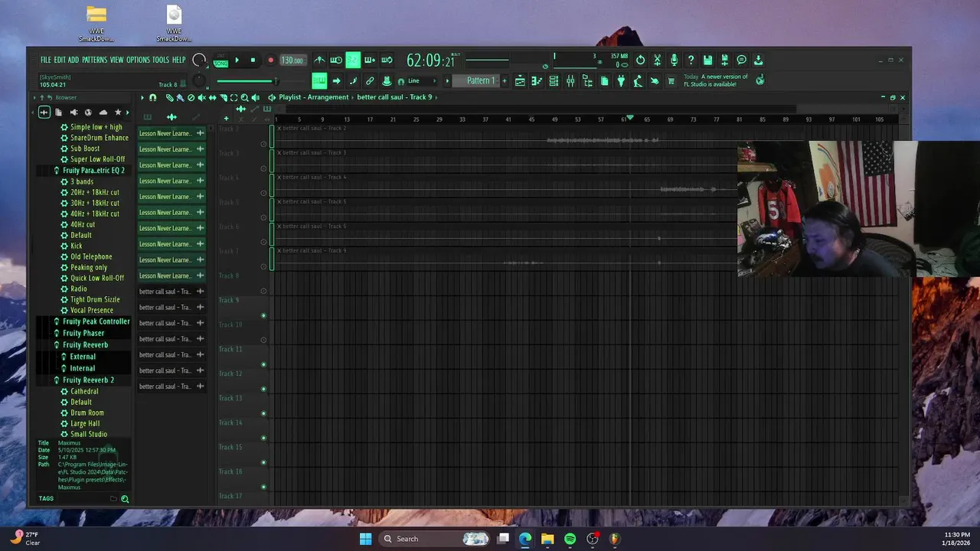Screen dimensions: 980x551
Task: Open the tempo tapper icon
Action: 638,80
